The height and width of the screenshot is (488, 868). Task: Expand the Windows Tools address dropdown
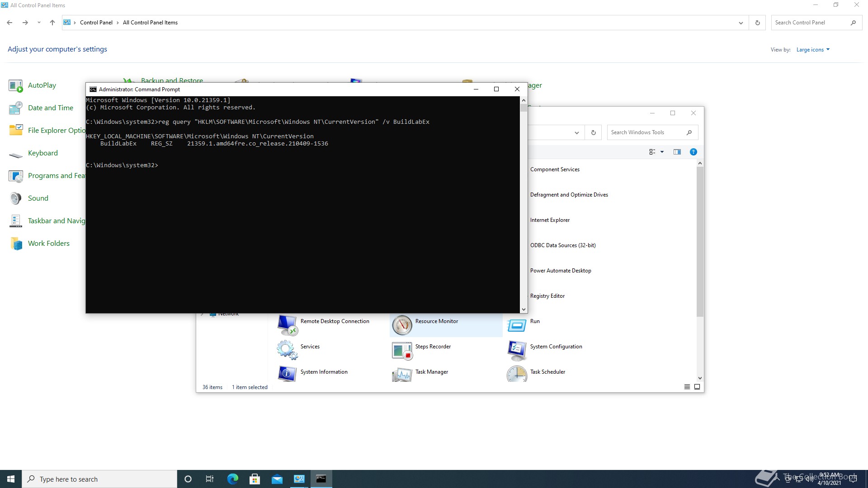(x=576, y=132)
